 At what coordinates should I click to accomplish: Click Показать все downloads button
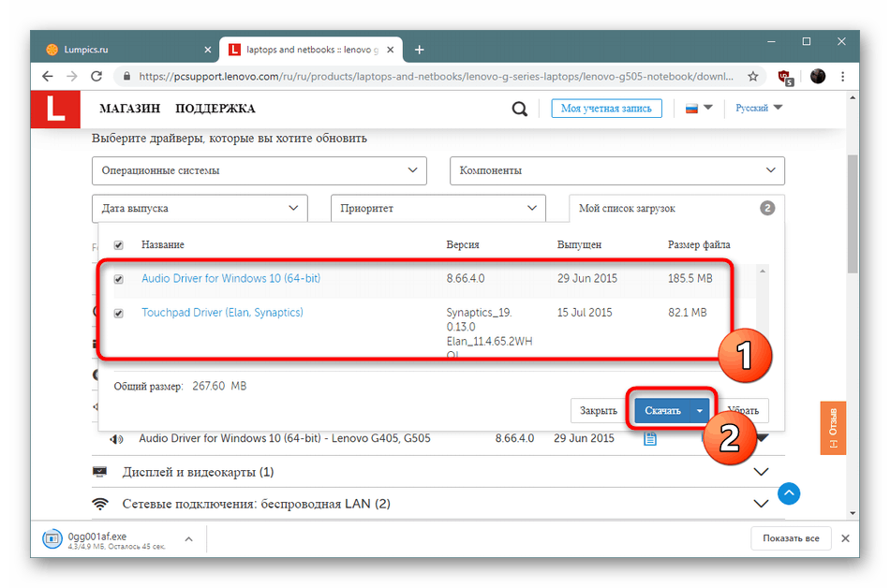[x=791, y=538]
